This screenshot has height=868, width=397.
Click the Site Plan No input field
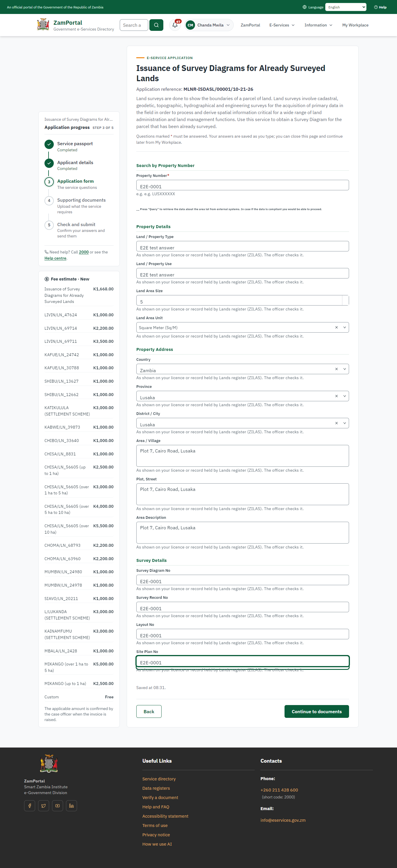tap(243, 661)
